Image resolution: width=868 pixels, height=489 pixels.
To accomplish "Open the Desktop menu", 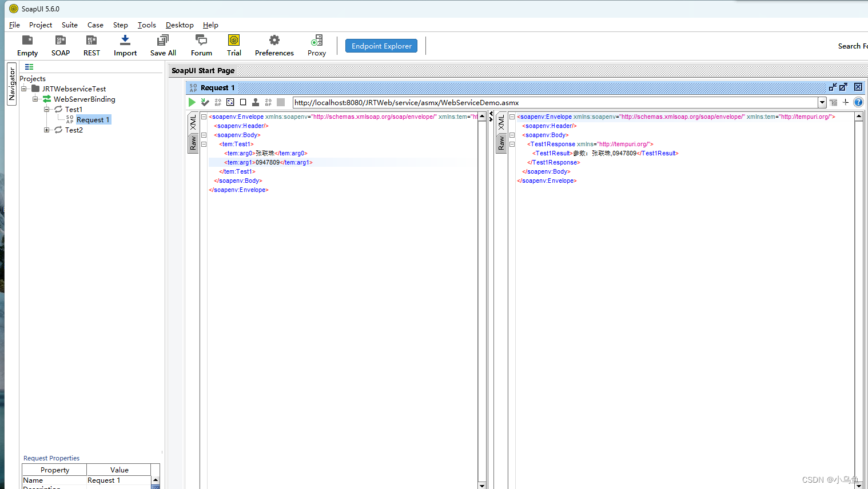I will pyautogui.click(x=180, y=25).
